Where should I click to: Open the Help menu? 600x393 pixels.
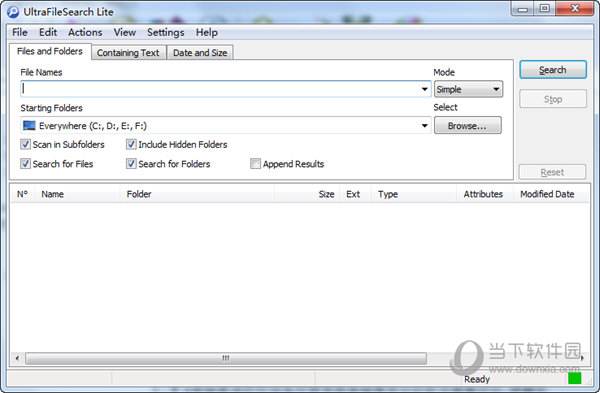[x=207, y=33]
